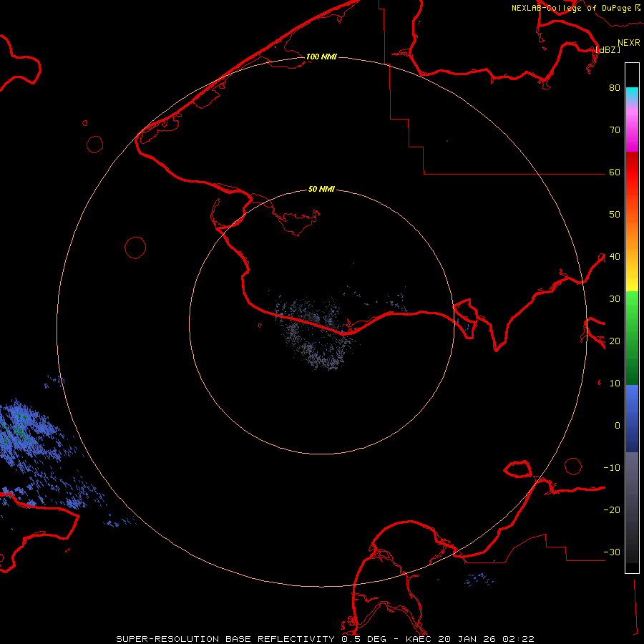Click the 50 dBZ scale value

click(615, 215)
